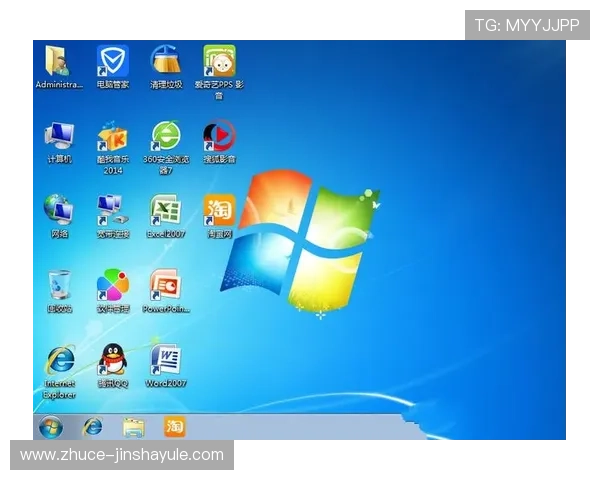This screenshot has width=600, height=480.
Task: Open the 淘宝网 desktop shortcut
Action: coord(219,210)
